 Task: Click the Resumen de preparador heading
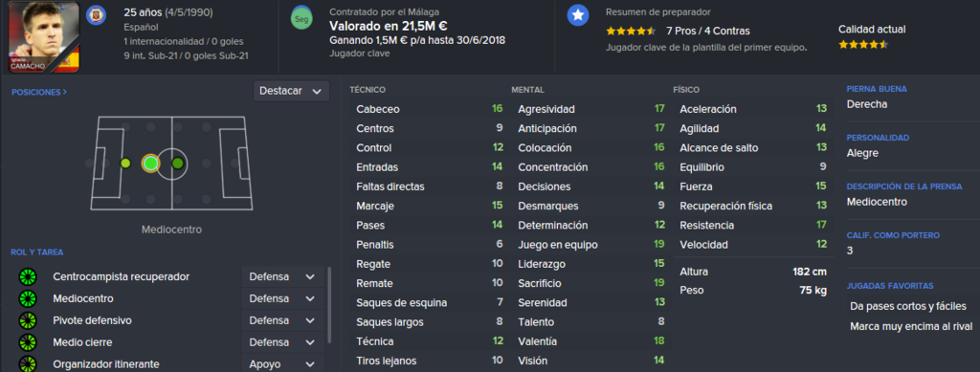[x=658, y=11]
